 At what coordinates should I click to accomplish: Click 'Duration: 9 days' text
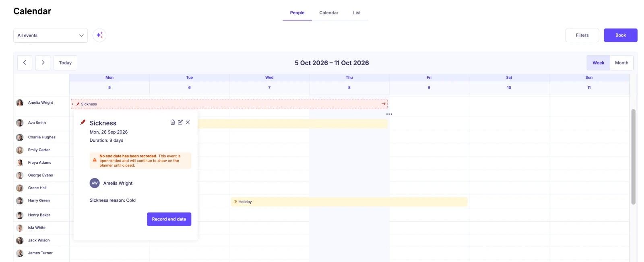click(x=106, y=140)
